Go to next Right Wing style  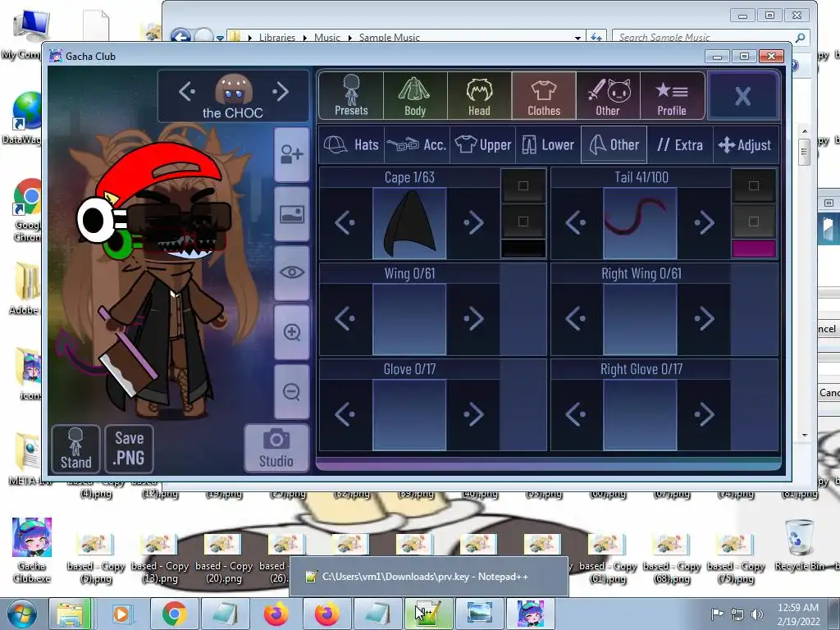[x=704, y=319]
